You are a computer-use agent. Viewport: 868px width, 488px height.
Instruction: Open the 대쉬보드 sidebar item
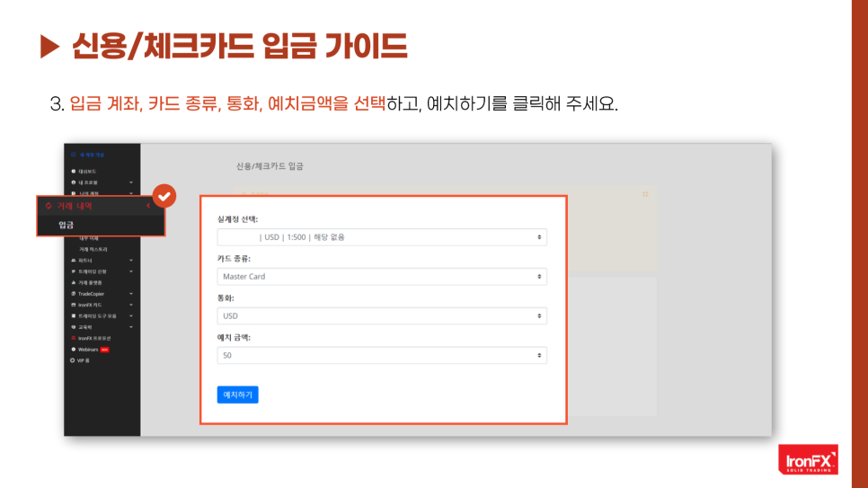click(x=87, y=172)
